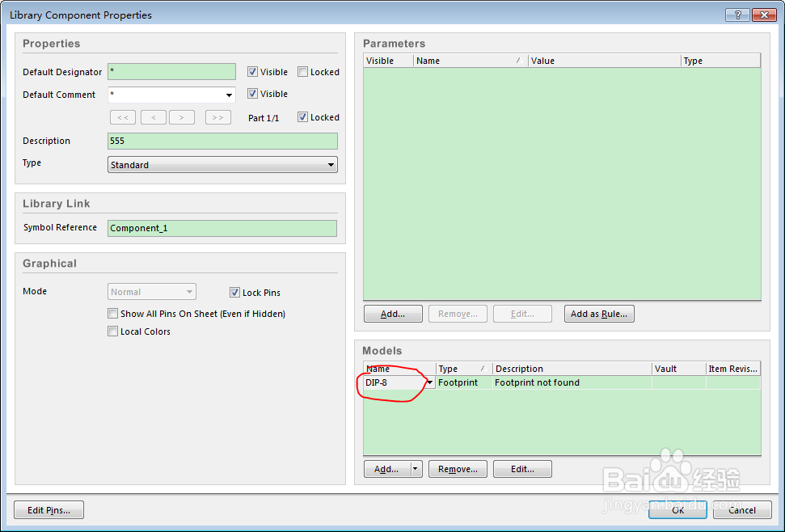
Task: Toggle Visible checkbox for Default Comment
Action: [x=252, y=94]
